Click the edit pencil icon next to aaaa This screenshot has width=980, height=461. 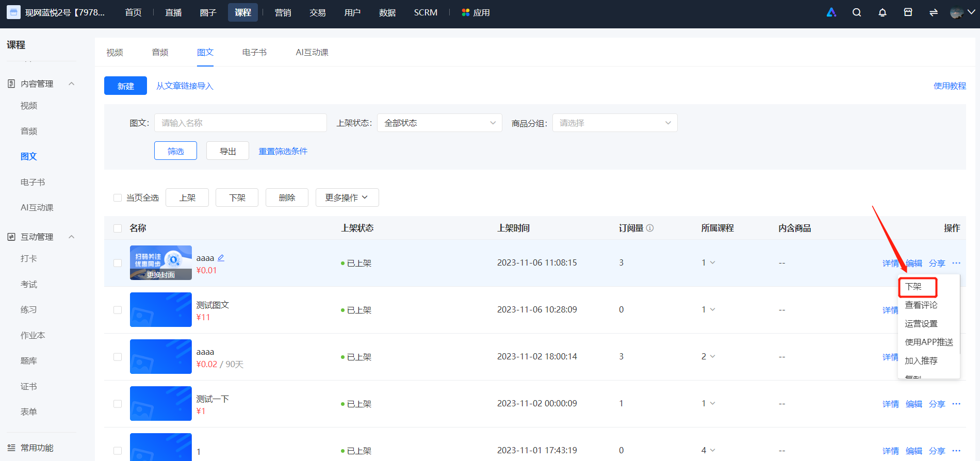click(x=221, y=258)
